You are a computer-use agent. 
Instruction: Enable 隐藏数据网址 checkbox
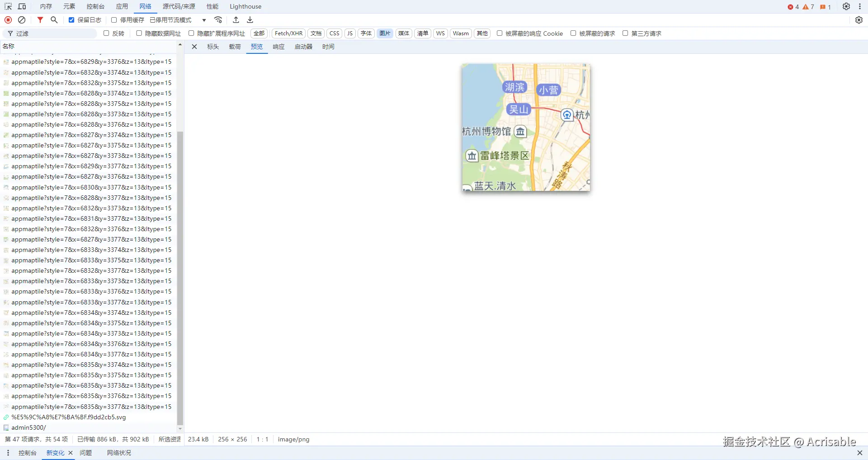click(139, 33)
